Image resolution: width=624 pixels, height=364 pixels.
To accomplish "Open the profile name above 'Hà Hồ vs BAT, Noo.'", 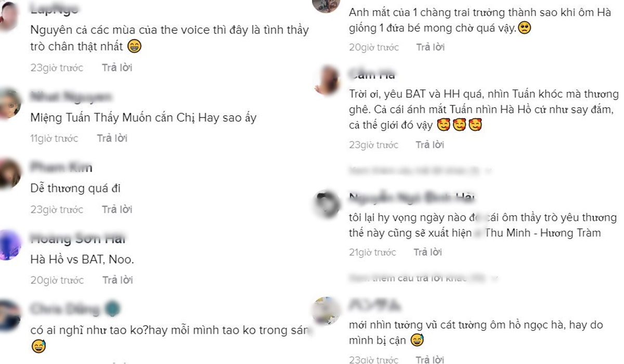I will point(78,239).
